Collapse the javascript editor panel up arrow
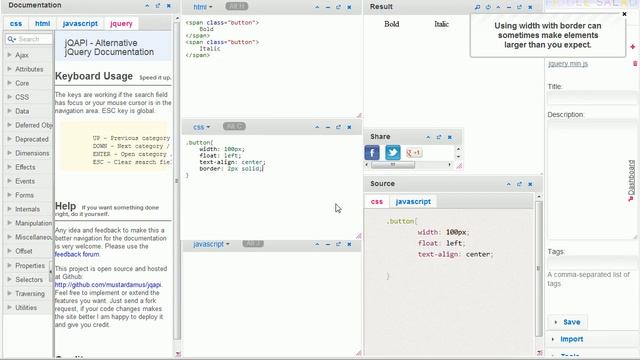 point(317,244)
